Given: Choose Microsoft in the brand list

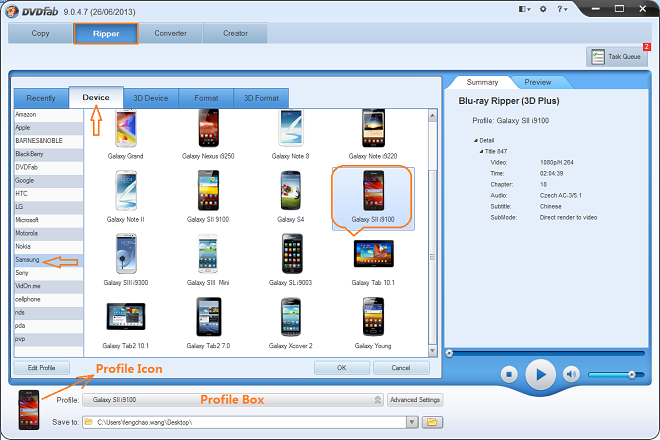Looking at the screenshot, I should click(48, 220).
